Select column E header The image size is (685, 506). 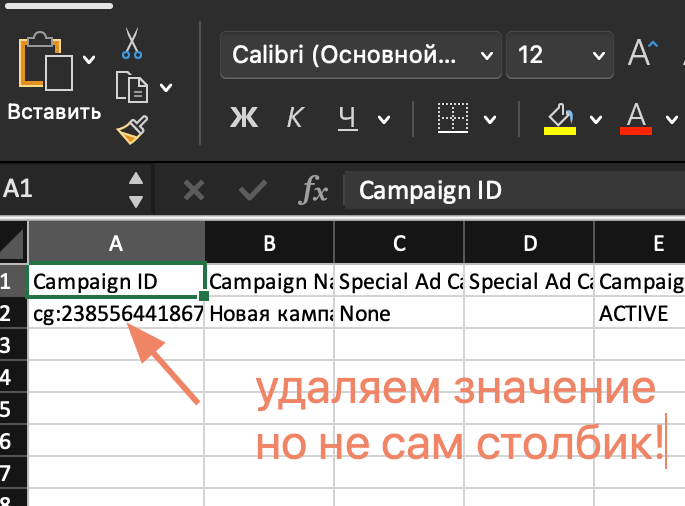click(x=640, y=243)
